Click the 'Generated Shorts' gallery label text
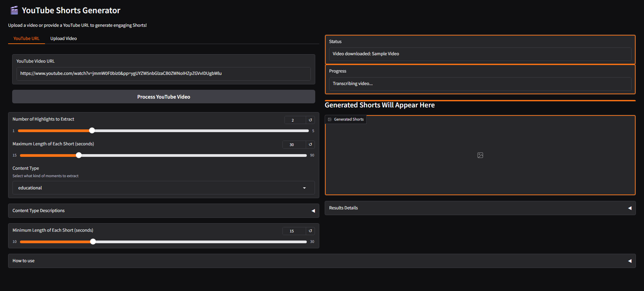This screenshot has width=644, height=291. click(x=349, y=120)
